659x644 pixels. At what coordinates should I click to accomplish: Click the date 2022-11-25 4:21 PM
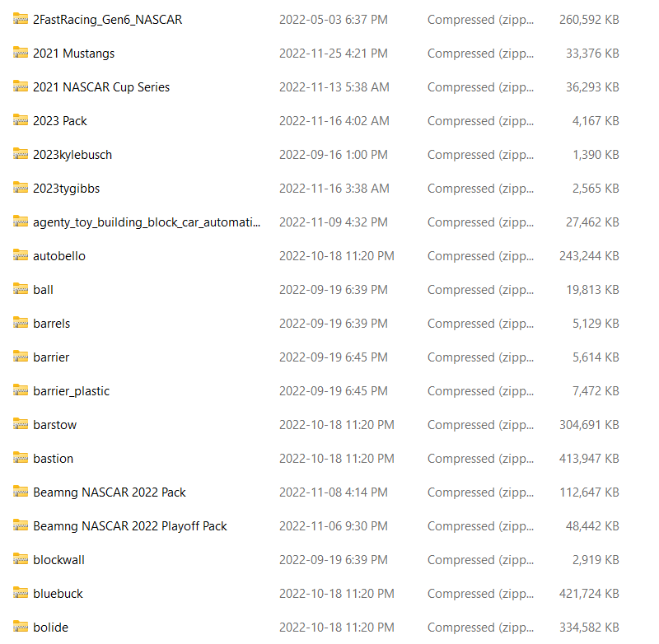[x=334, y=54]
